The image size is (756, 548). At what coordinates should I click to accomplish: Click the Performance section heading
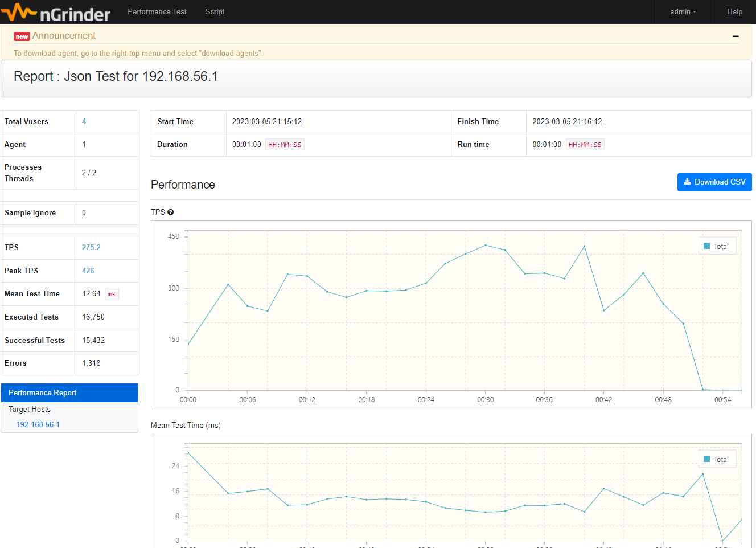(183, 185)
